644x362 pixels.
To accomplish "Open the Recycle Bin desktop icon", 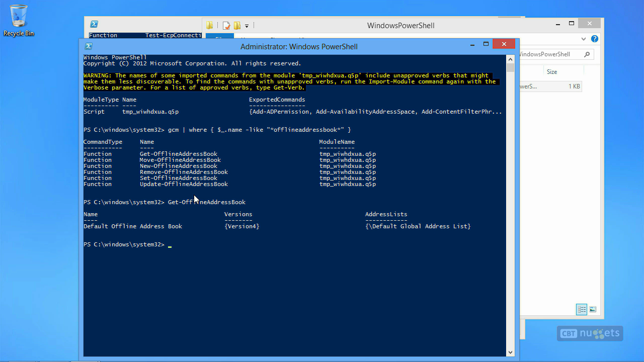I will (19, 20).
